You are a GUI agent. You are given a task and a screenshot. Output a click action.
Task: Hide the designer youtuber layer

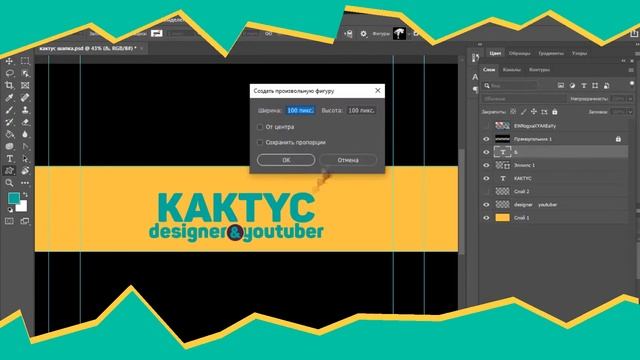coord(486,204)
